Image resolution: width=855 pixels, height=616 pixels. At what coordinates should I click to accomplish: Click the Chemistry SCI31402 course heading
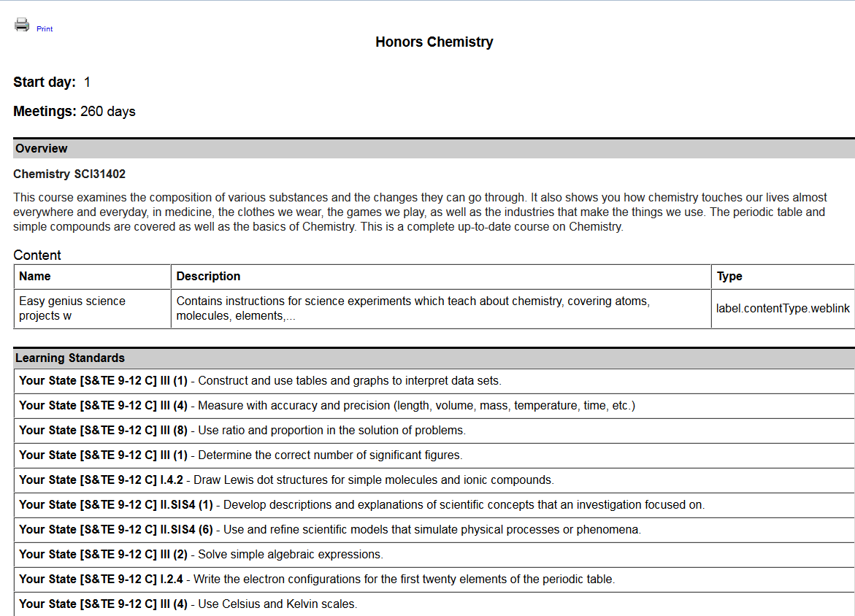point(69,174)
